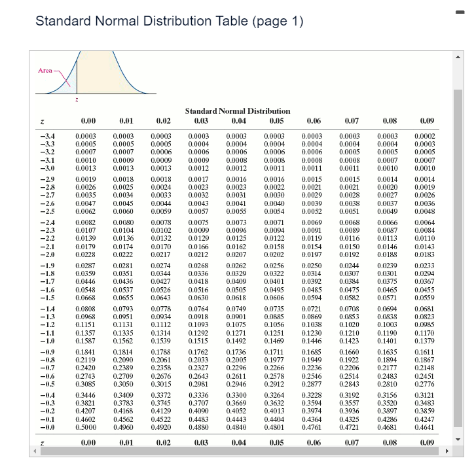The width and height of the screenshot is (476, 471).
Task: Click the row label −1.2
Action: tap(48, 324)
